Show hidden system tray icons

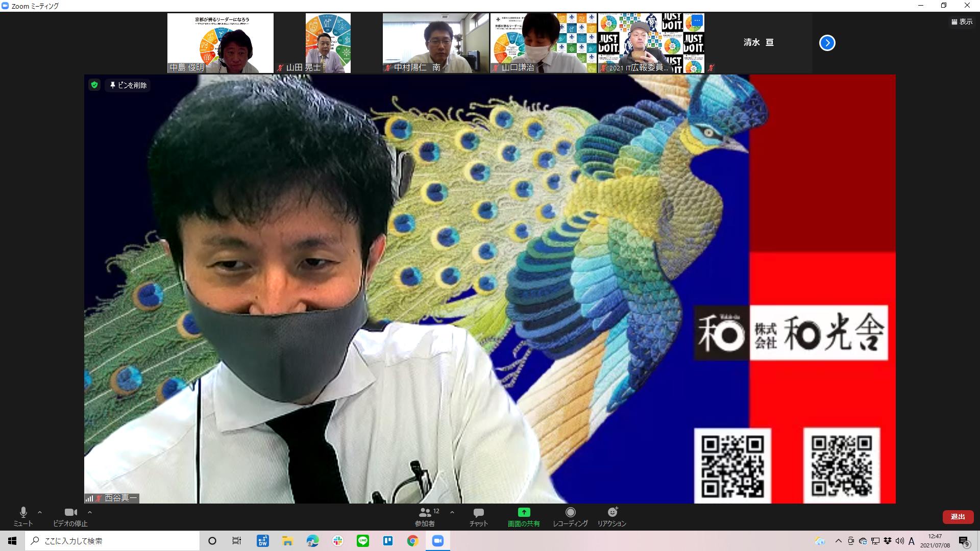pos(838,541)
